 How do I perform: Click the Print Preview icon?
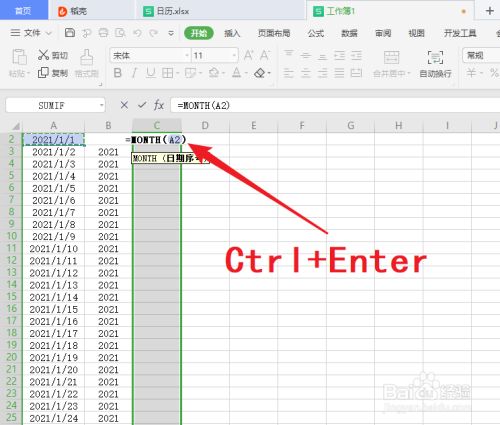[120, 33]
